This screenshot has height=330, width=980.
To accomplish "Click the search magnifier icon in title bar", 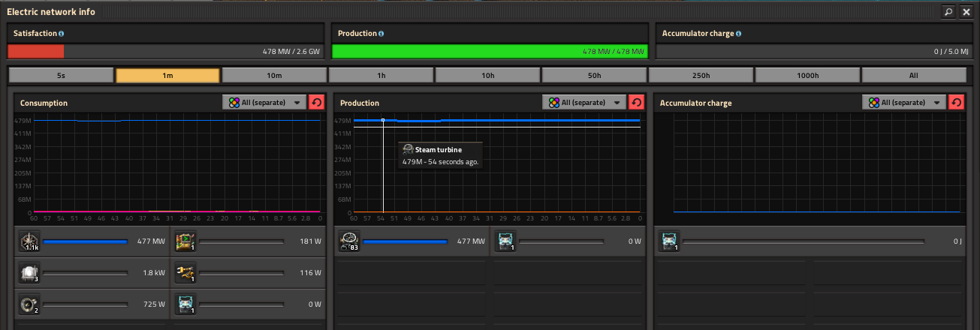I will coord(948,12).
